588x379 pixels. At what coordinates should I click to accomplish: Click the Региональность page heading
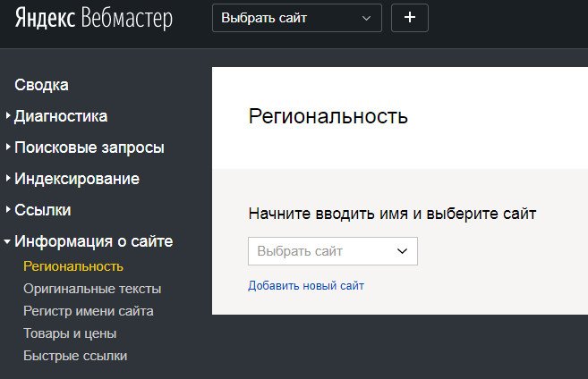pos(328,116)
